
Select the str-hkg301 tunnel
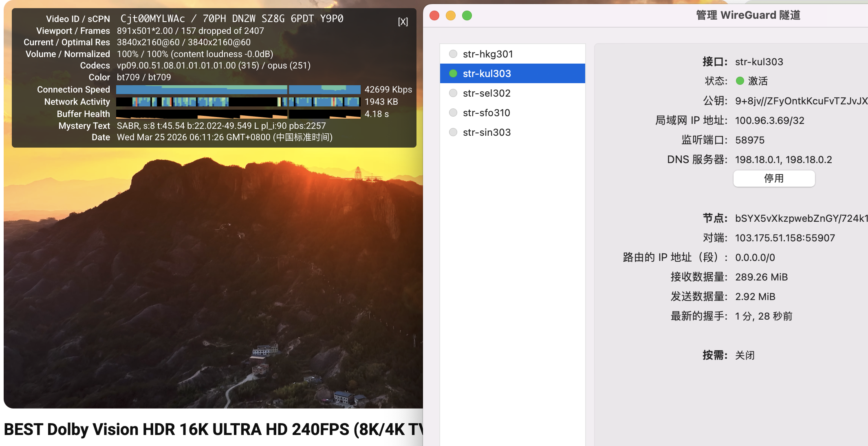coord(488,53)
